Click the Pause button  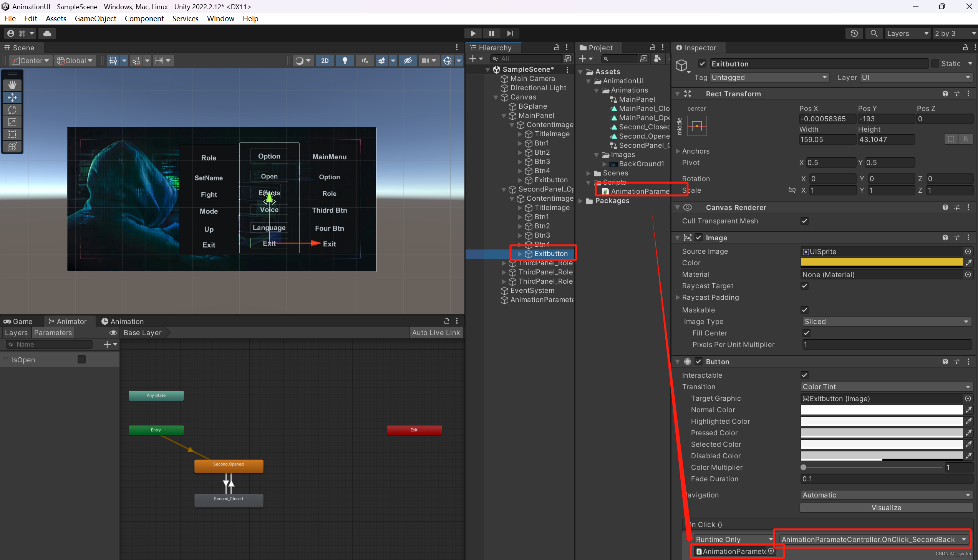[x=491, y=33]
